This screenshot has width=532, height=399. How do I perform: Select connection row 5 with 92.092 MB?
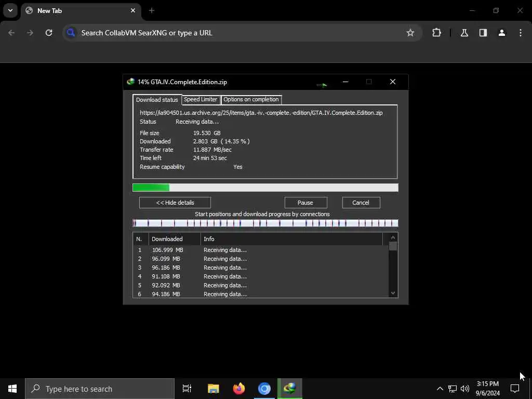[x=261, y=285]
